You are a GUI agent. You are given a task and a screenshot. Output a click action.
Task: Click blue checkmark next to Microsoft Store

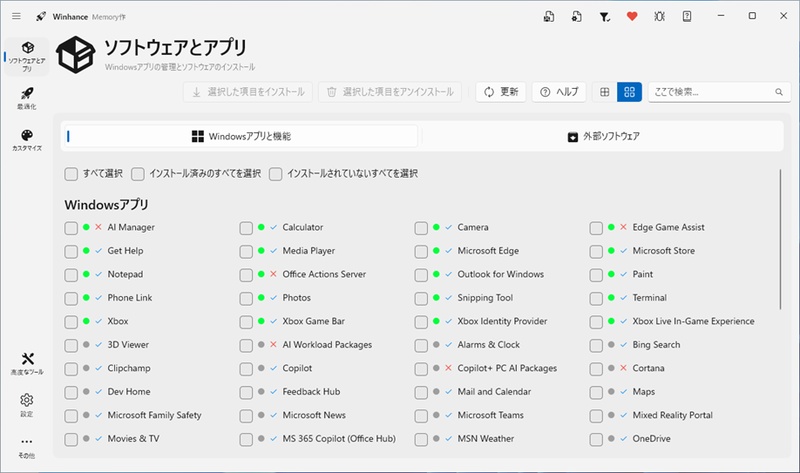(623, 251)
